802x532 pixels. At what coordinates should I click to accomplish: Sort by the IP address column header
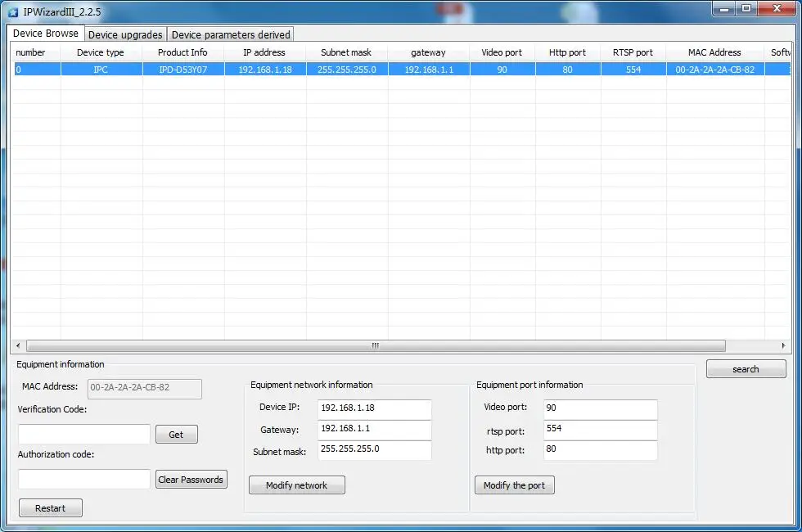264,52
